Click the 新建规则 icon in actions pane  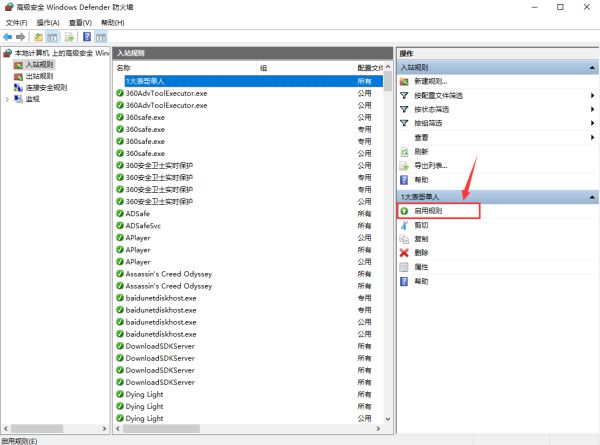point(404,81)
